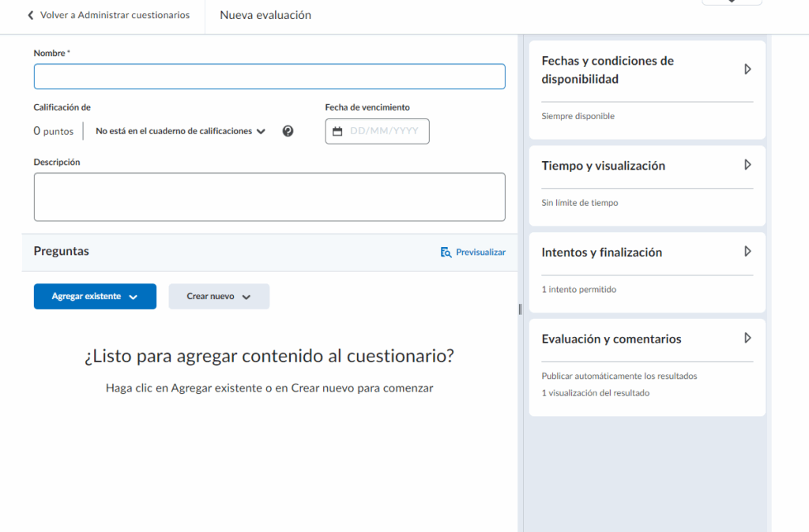
Task: Click the Nombre text field
Action: (269, 77)
